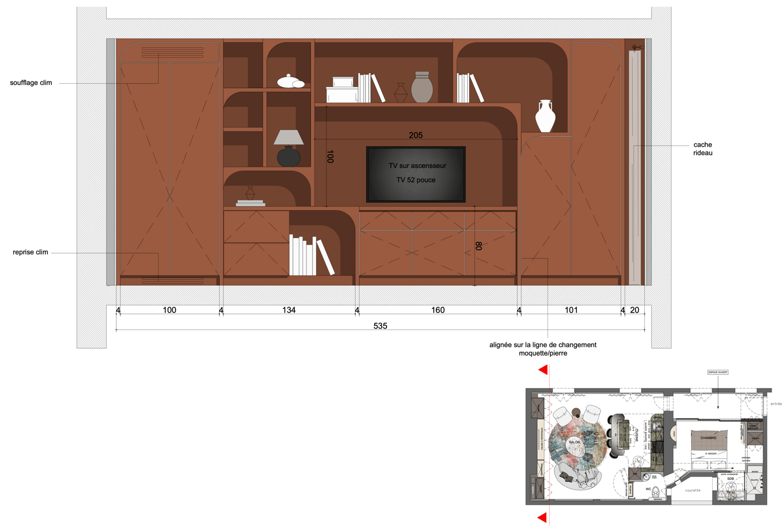Click the 20 dimension value
Screen dimensions: 783x532
click(x=635, y=310)
